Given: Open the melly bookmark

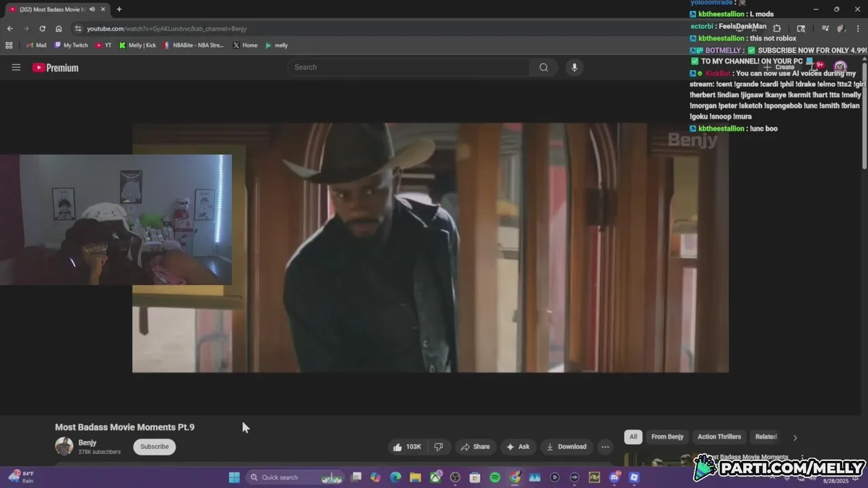Looking at the screenshot, I should click(277, 45).
